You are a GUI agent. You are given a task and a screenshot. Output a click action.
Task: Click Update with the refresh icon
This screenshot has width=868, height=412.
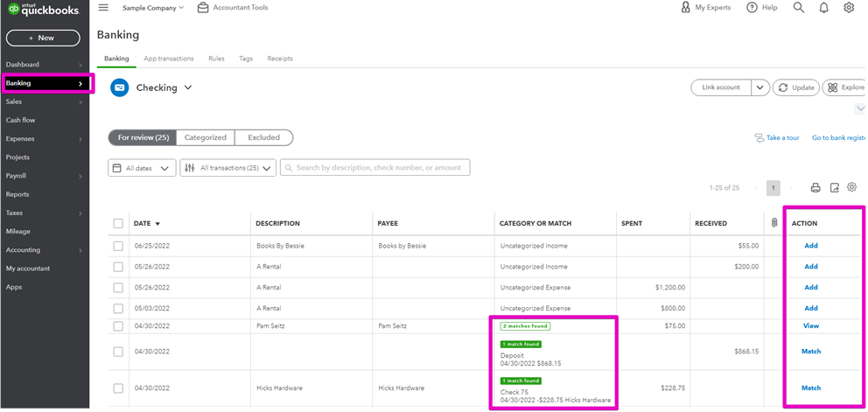tap(795, 87)
